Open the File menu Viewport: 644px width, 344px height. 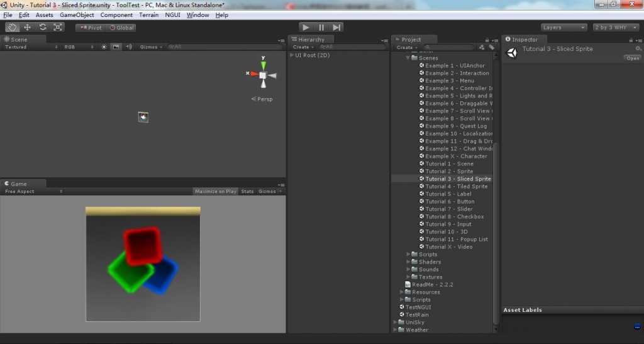(8, 15)
